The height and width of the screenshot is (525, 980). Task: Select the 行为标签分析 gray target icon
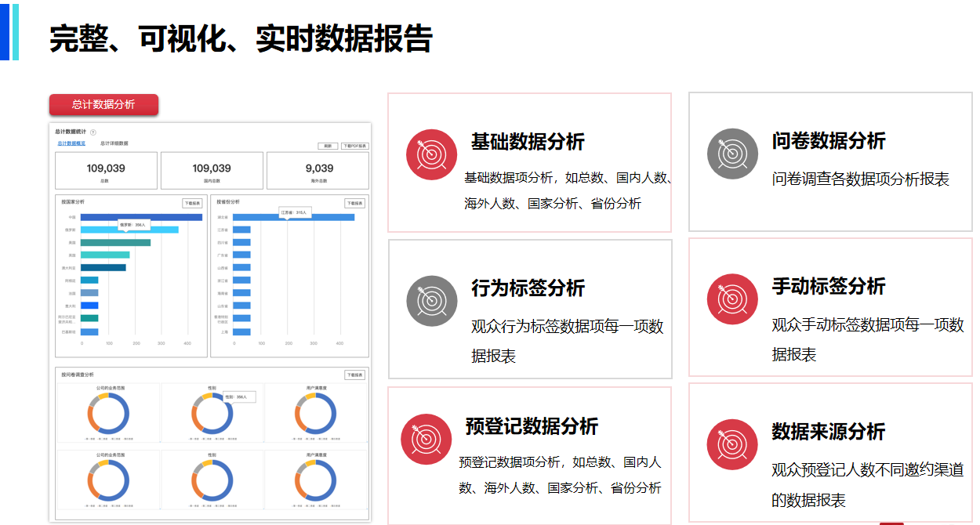pyautogui.click(x=431, y=301)
